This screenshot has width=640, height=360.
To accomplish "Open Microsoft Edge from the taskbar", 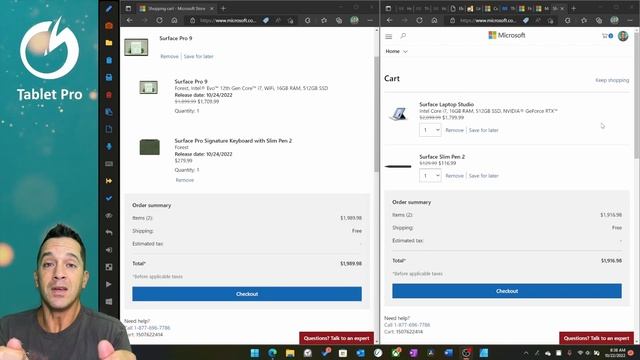I will point(272,353).
